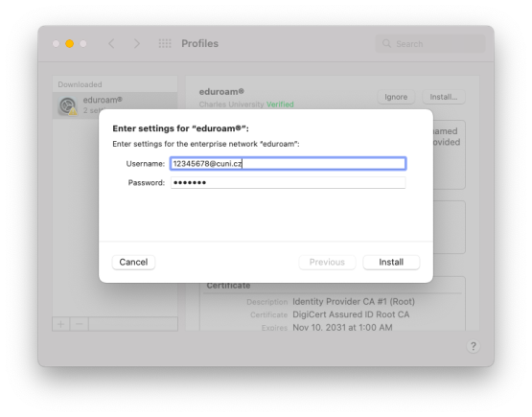Click the 'Downloaded' sidebar header
532x417 pixels.
[x=80, y=84]
